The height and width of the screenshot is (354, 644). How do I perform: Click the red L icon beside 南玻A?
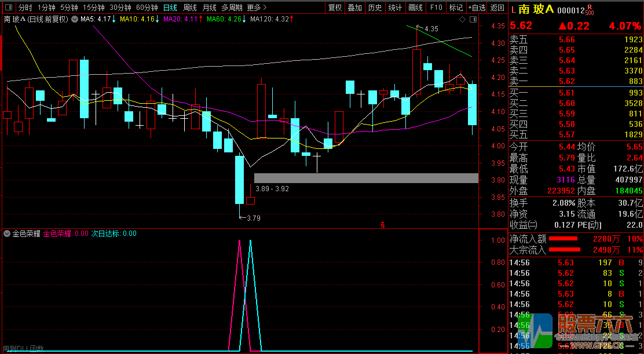point(513,9)
